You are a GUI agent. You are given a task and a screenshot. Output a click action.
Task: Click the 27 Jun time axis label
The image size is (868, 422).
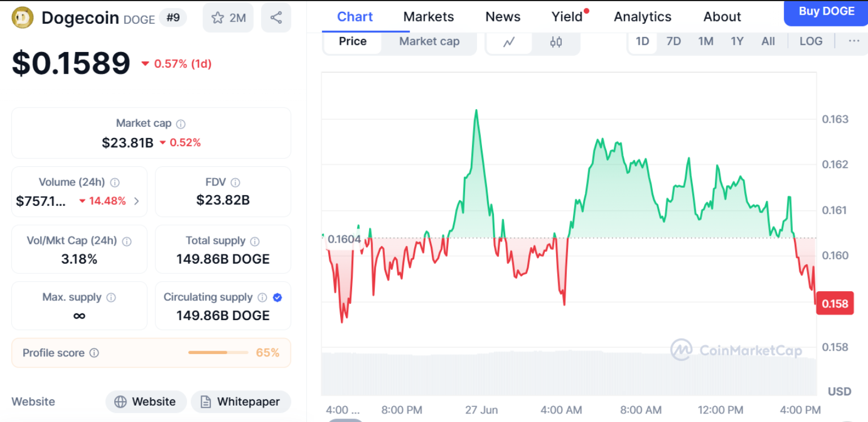click(481, 410)
